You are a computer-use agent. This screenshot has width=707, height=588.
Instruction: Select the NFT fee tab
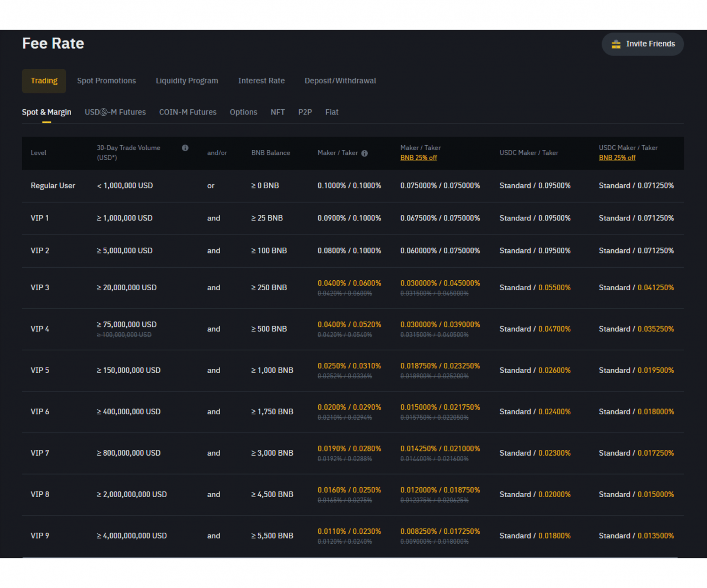coord(278,112)
